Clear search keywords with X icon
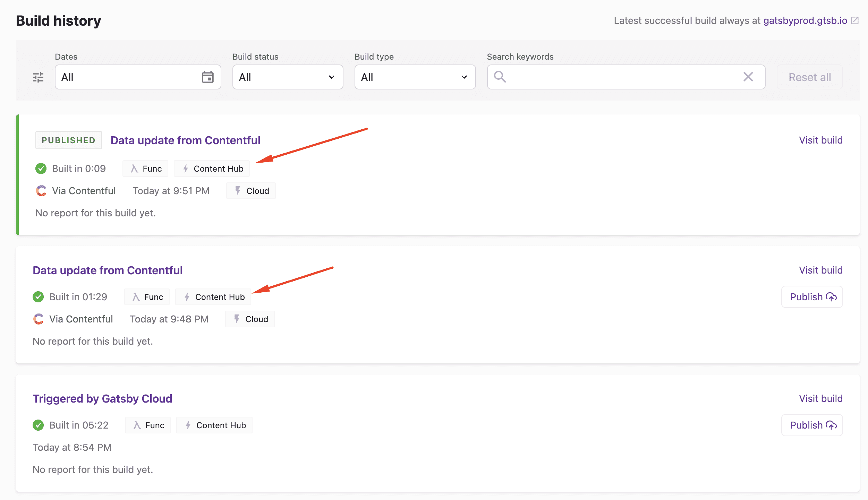Viewport: 868px width, 500px height. [x=748, y=77]
